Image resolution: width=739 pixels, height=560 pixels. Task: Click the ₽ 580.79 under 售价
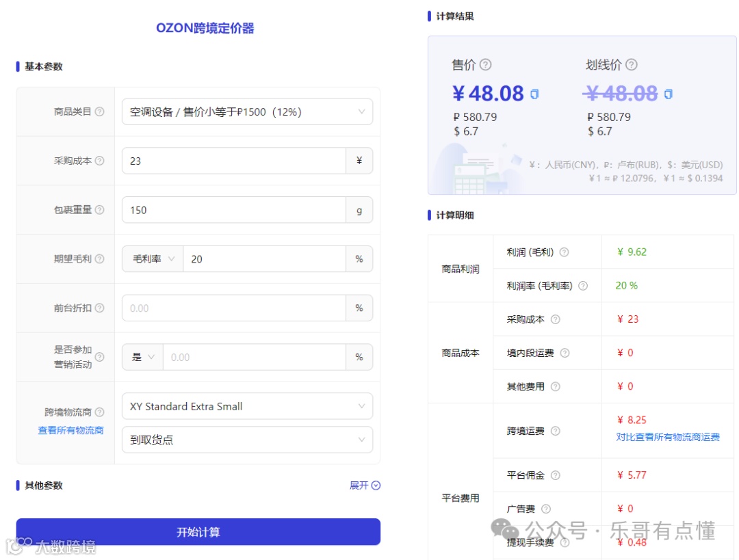pyautogui.click(x=475, y=117)
